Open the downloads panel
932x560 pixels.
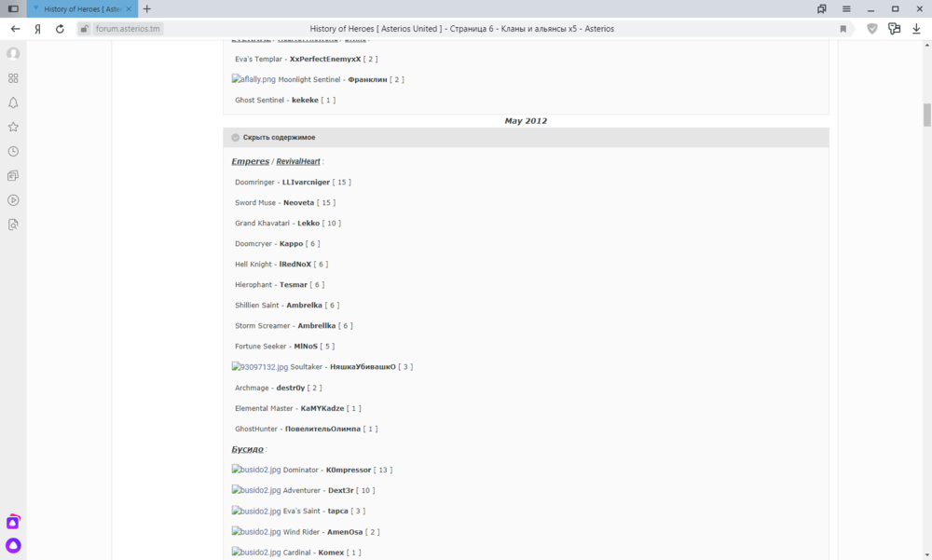(916, 29)
